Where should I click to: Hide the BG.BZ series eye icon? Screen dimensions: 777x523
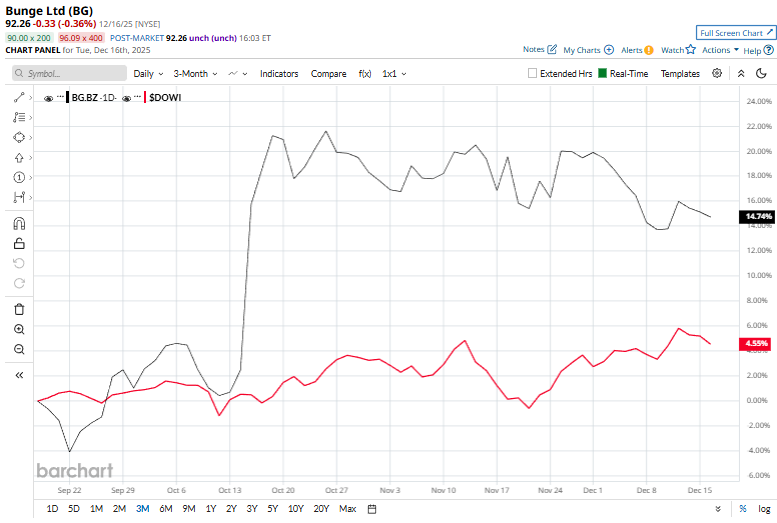tap(49, 98)
